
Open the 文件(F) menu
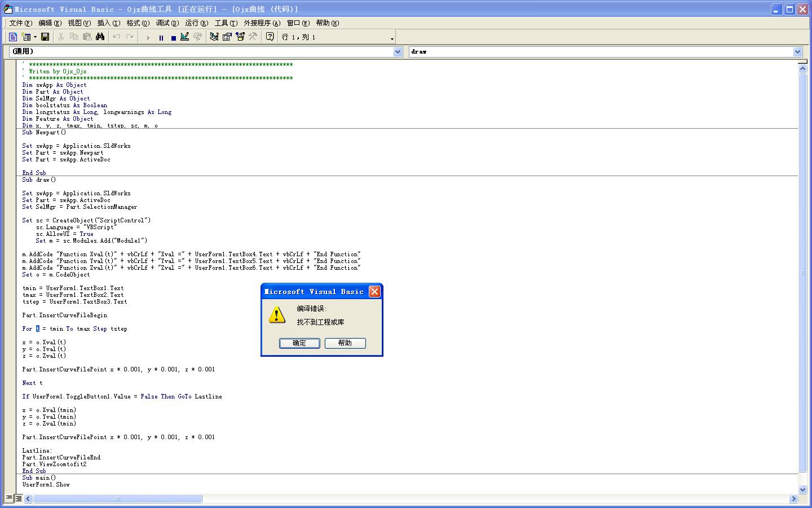click(x=21, y=23)
